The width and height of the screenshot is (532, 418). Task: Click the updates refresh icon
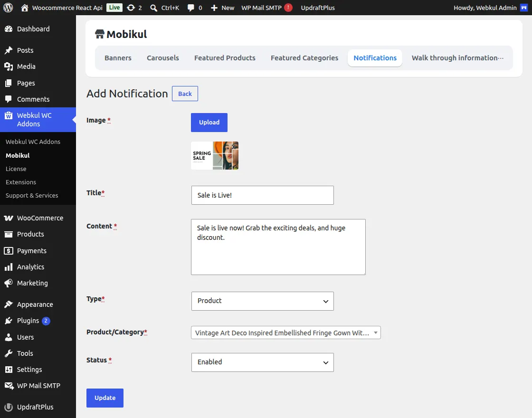[131, 8]
